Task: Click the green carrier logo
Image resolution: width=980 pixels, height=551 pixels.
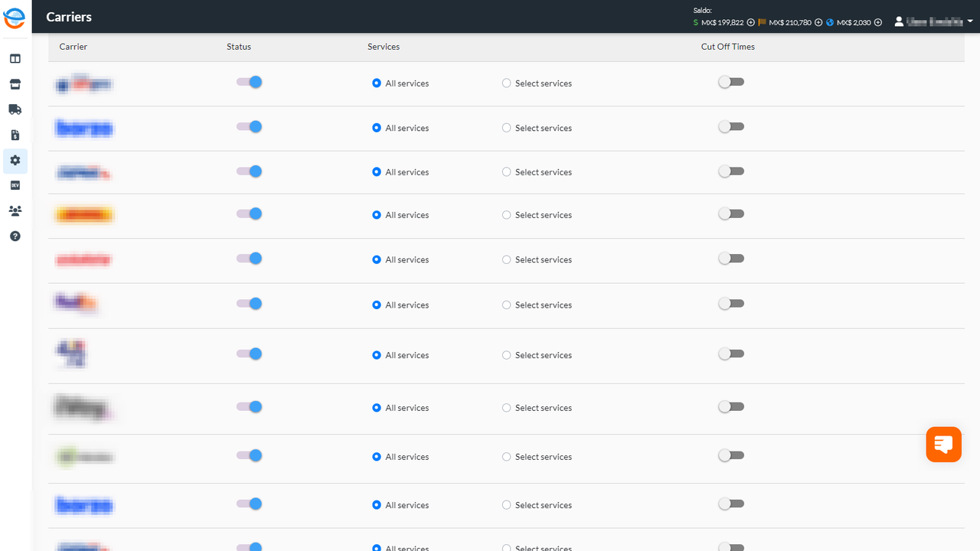Action: click(x=84, y=457)
